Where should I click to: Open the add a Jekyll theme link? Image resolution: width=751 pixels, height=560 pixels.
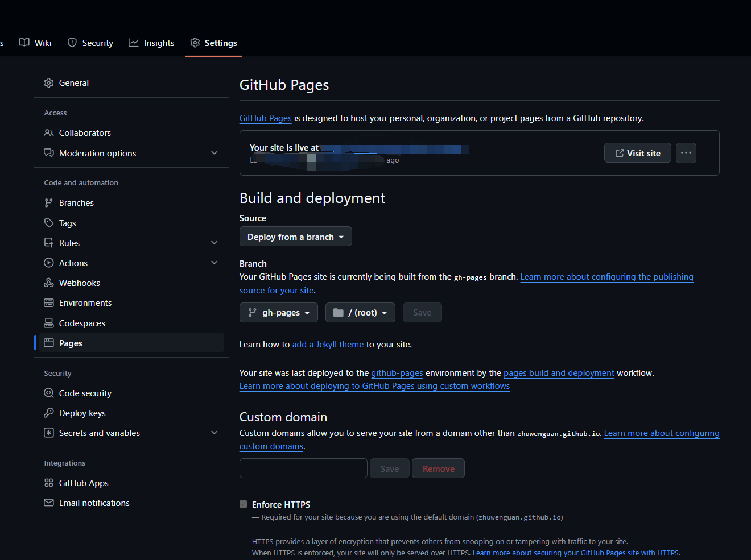328,345
